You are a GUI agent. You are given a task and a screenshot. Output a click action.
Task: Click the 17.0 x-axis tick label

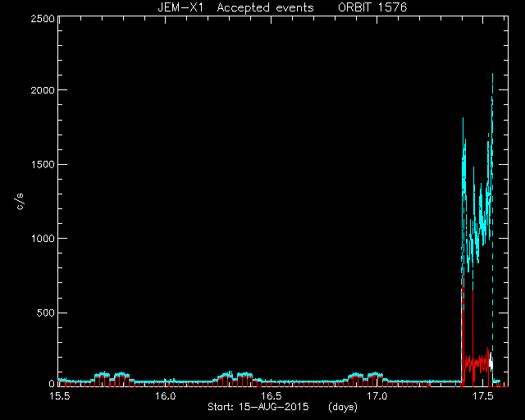[x=377, y=396]
